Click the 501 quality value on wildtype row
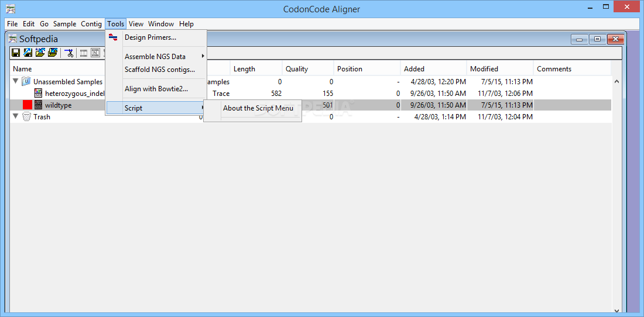The height and width of the screenshot is (317, 644). [x=327, y=105]
